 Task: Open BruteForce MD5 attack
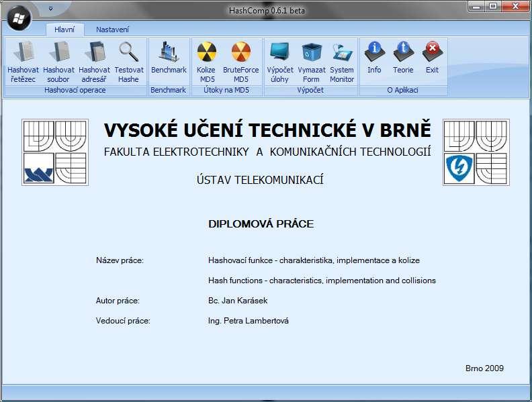241,62
